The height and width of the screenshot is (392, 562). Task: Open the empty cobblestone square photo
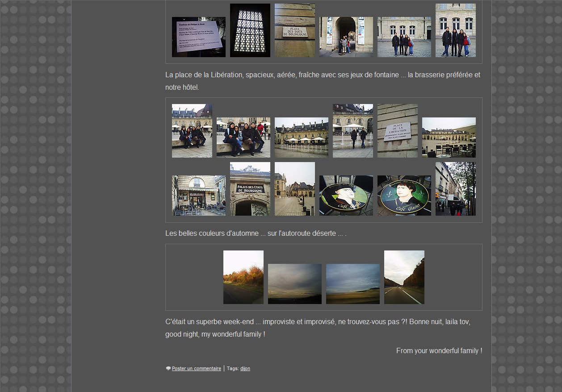(294, 189)
